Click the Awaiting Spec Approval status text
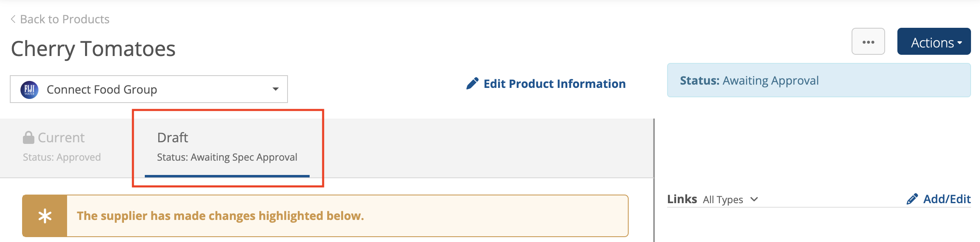 tap(227, 157)
